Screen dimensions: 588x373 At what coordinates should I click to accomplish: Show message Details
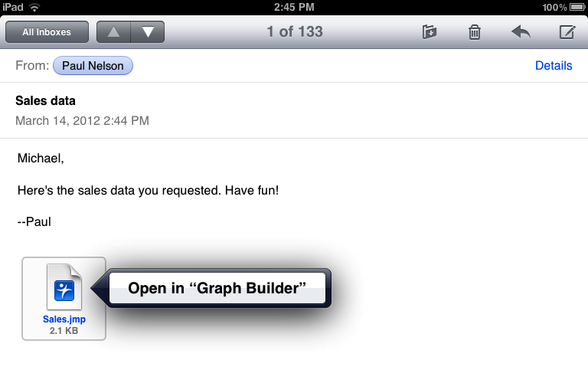tap(554, 66)
